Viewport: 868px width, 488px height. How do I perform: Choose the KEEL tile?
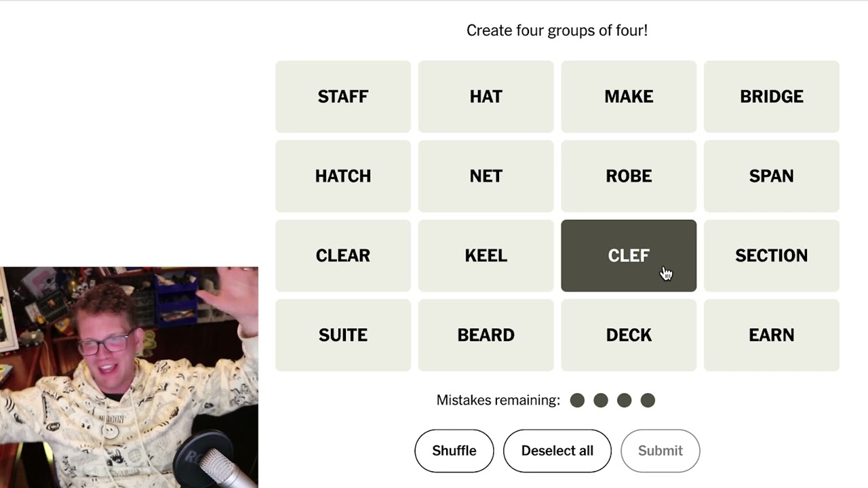point(486,256)
